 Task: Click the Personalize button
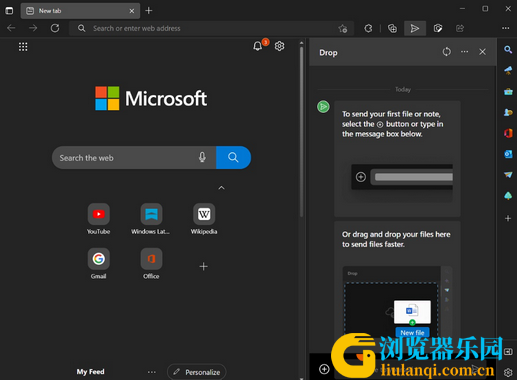pos(197,372)
